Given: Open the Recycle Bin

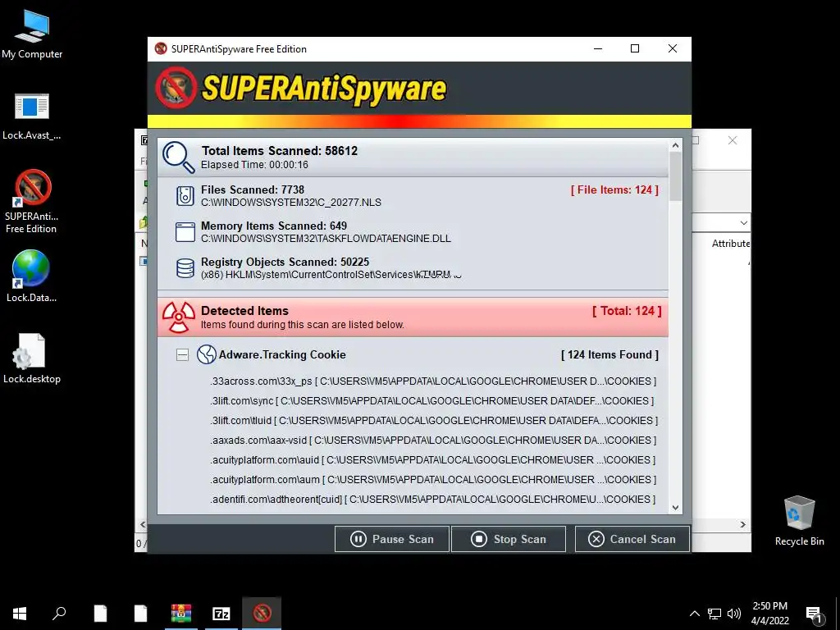Looking at the screenshot, I should (x=799, y=521).
